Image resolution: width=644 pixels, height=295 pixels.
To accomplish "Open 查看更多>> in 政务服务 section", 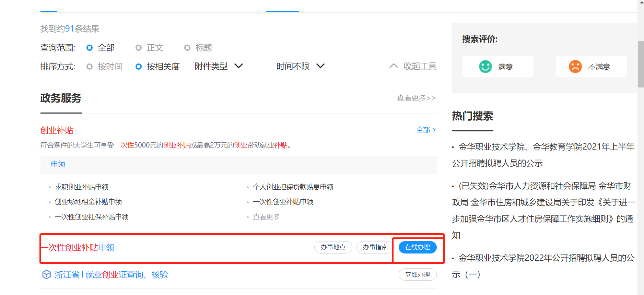I will pyautogui.click(x=416, y=98).
